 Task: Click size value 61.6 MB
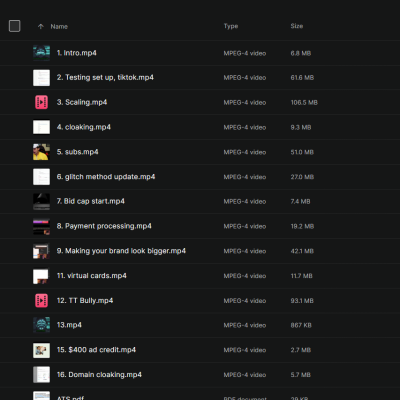click(x=302, y=78)
